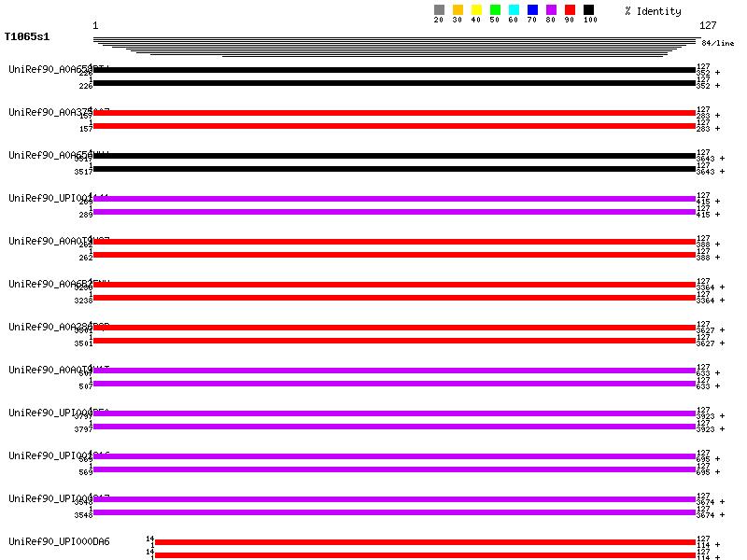Open the UniRef90_UPI000DA6 hit label

(x=59, y=541)
